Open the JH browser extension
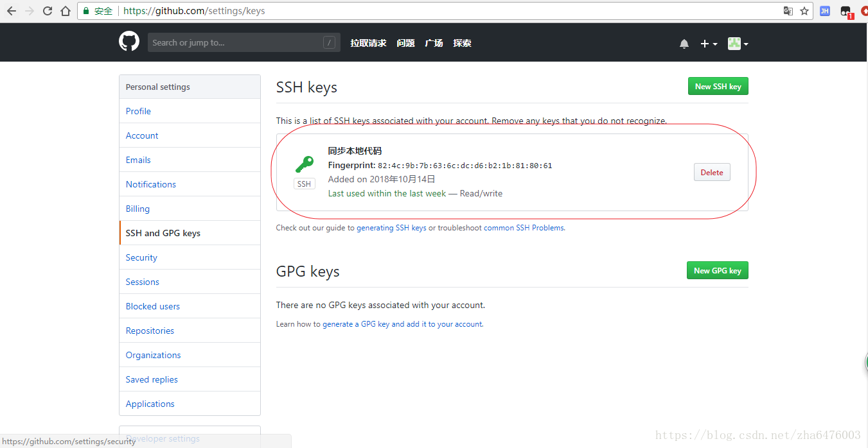 tap(825, 11)
